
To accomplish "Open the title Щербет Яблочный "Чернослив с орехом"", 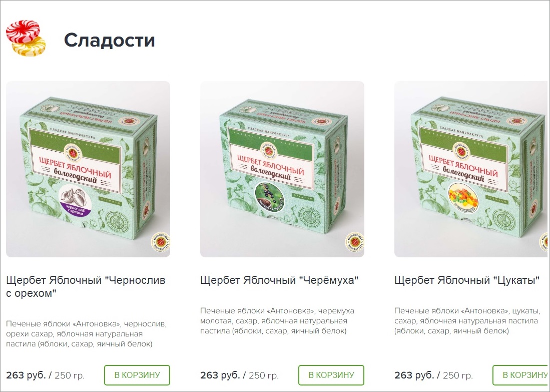I will point(86,286).
